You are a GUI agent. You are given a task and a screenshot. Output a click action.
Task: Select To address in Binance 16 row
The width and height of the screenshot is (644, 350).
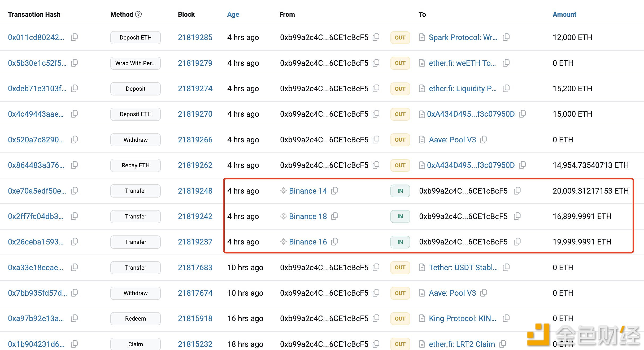pyautogui.click(x=463, y=242)
